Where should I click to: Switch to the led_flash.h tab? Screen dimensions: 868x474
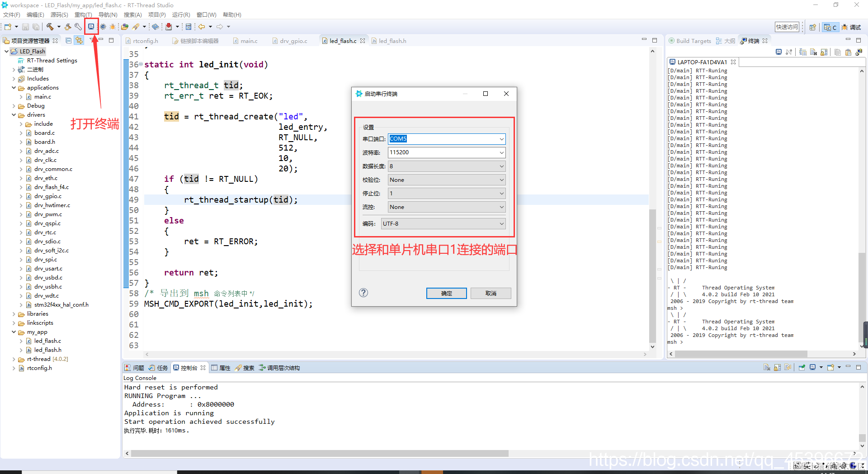click(x=389, y=41)
